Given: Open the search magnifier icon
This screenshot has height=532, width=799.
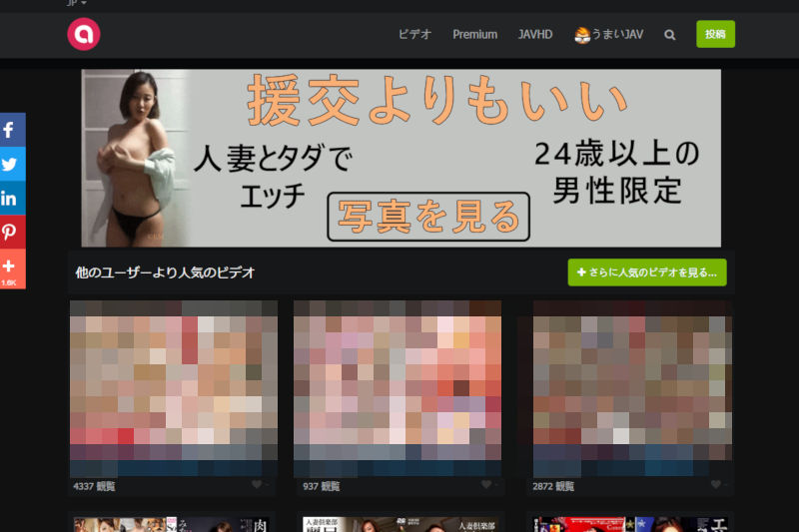Looking at the screenshot, I should coord(669,35).
